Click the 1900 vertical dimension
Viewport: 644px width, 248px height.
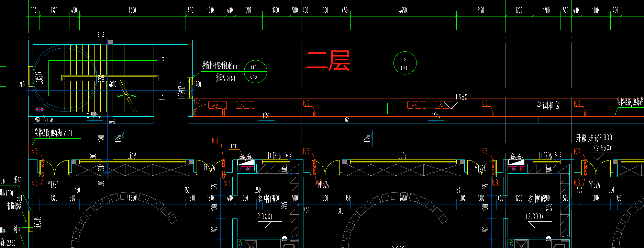point(101,139)
